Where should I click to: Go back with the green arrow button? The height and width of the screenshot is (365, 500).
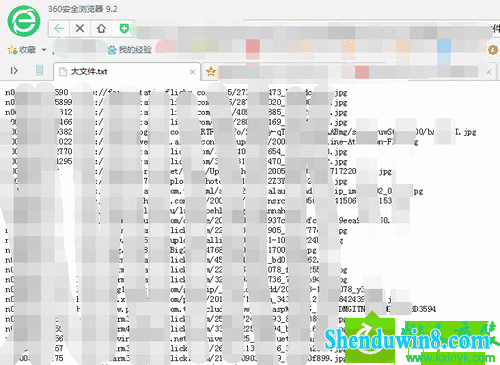point(59,28)
